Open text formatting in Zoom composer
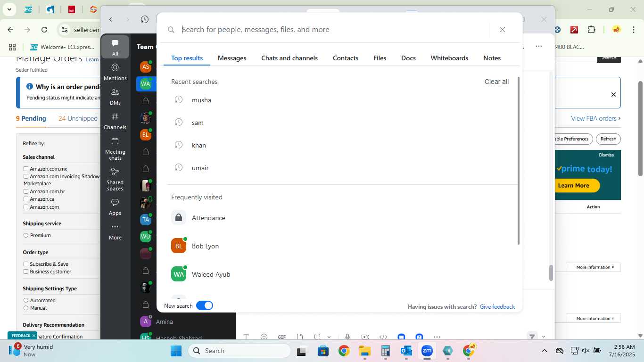This screenshot has height=362, width=644. [x=246, y=337]
